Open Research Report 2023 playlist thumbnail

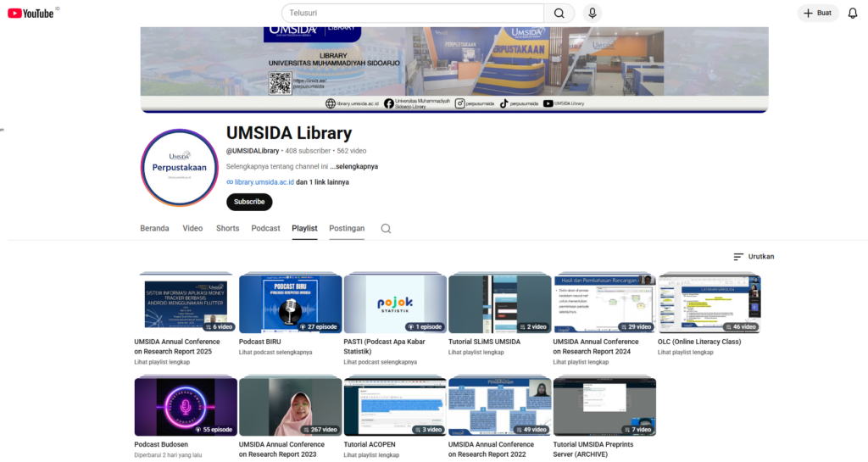click(x=291, y=407)
